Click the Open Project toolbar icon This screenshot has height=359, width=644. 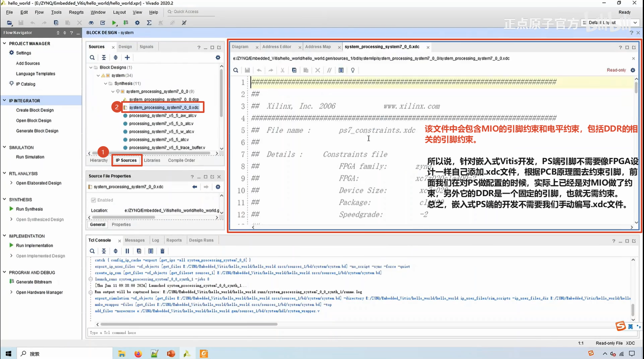[x=9, y=23]
